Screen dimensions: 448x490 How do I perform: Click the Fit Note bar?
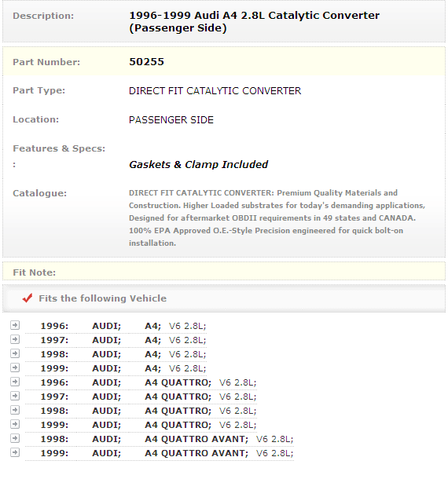224,272
